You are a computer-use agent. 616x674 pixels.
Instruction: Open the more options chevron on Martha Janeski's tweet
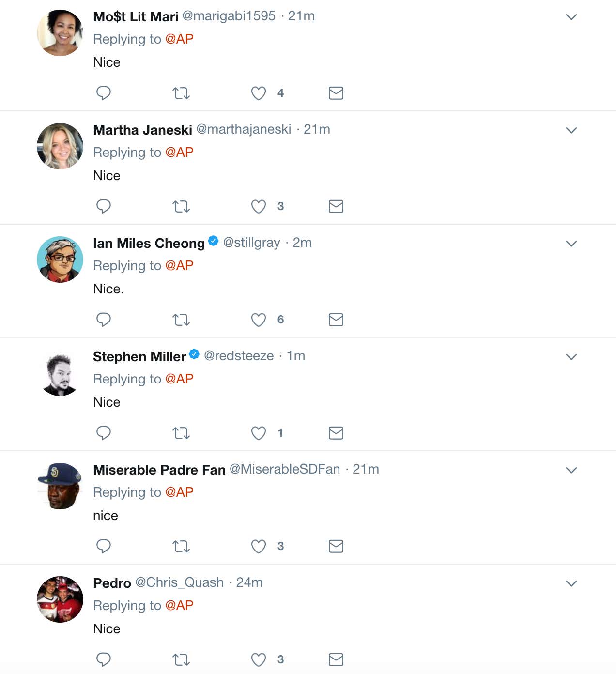pos(571,130)
